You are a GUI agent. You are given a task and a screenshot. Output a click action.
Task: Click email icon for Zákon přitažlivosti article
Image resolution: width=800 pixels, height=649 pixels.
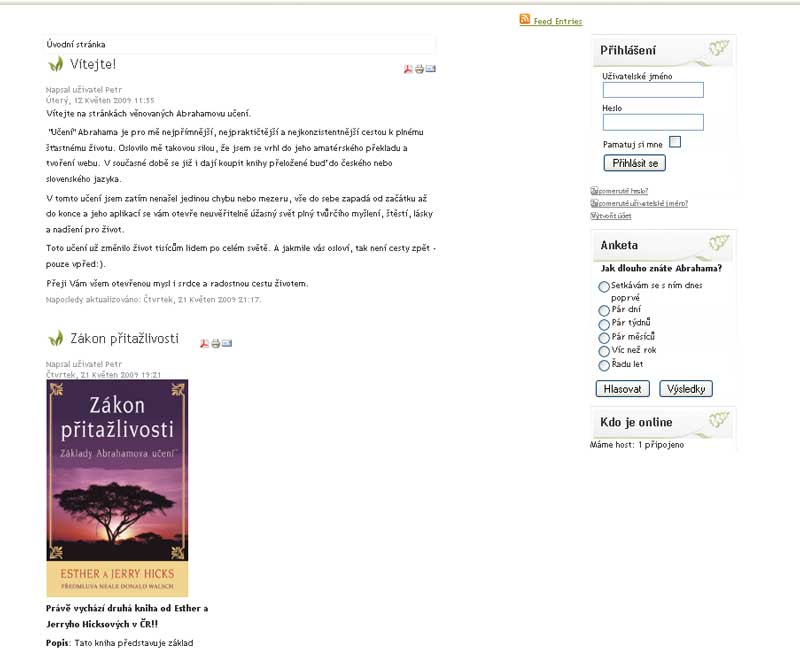227,343
